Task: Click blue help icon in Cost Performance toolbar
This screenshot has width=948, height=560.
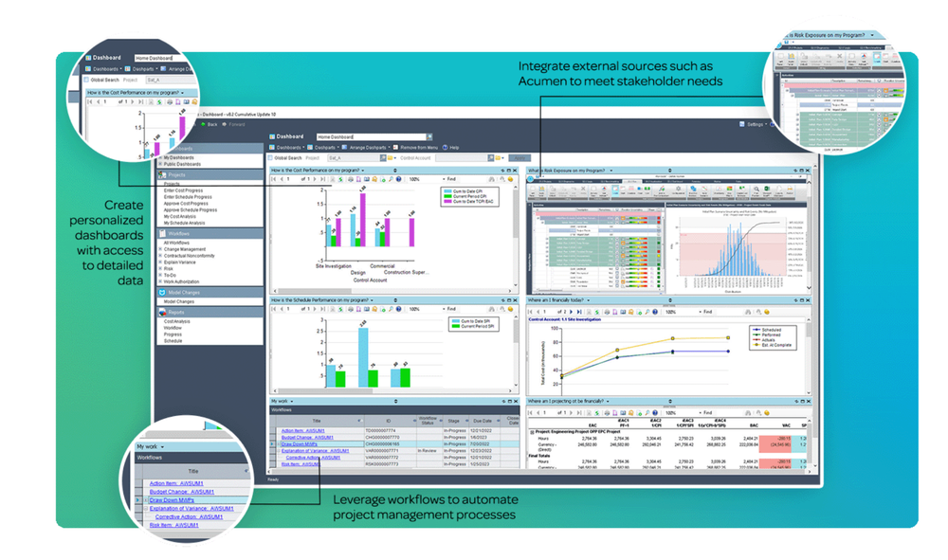Action: [398, 179]
